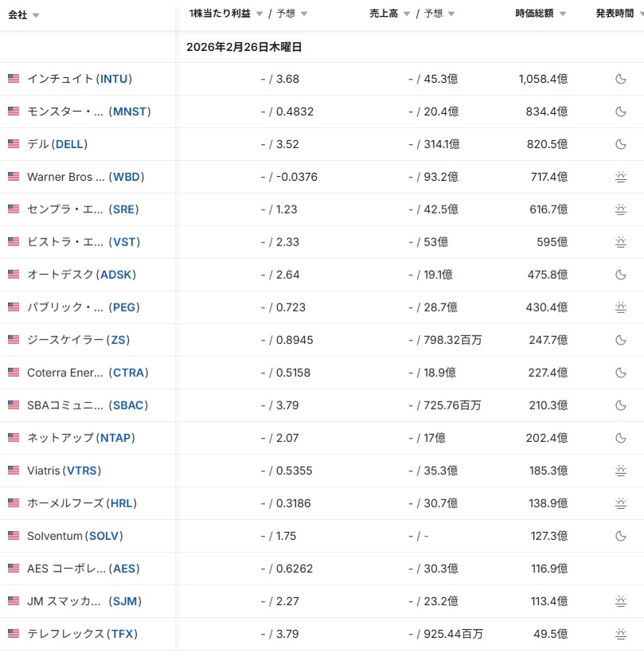Click the moon icon in NetApp row
Image resolution: width=644 pixels, height=653 pixels.
[621, 438]
